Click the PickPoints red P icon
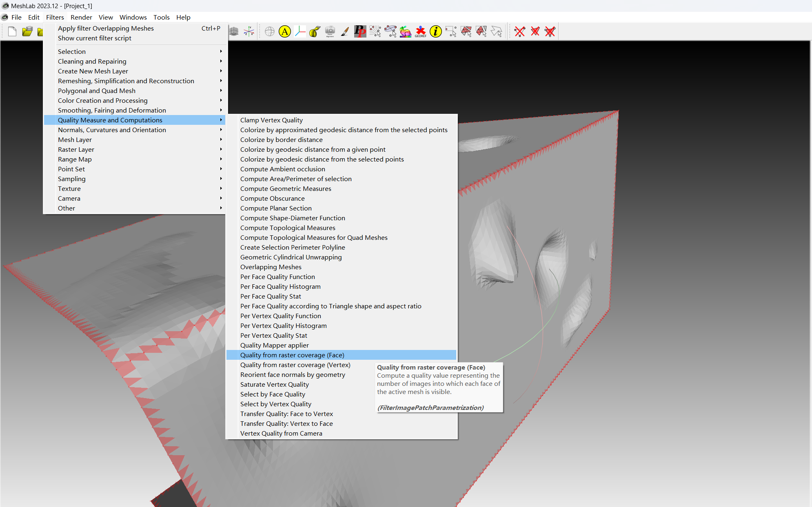The height and width of the screenshot is (507, 812). (x=360, y=31)
